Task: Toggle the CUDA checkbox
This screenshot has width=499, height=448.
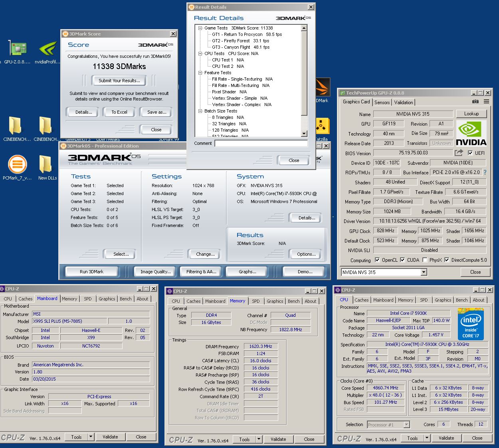Action: [402, 260]
